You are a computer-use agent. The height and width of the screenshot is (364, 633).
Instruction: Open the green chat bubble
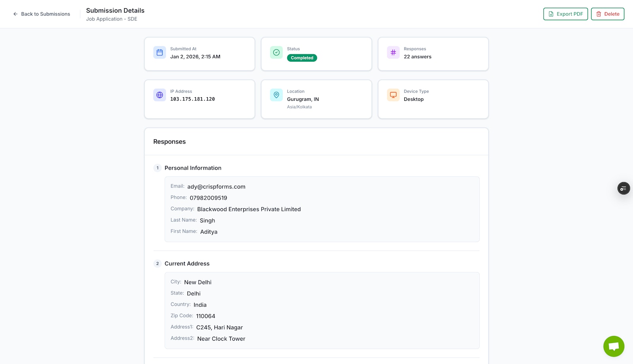pyautogui.click(x=614, y=346)
